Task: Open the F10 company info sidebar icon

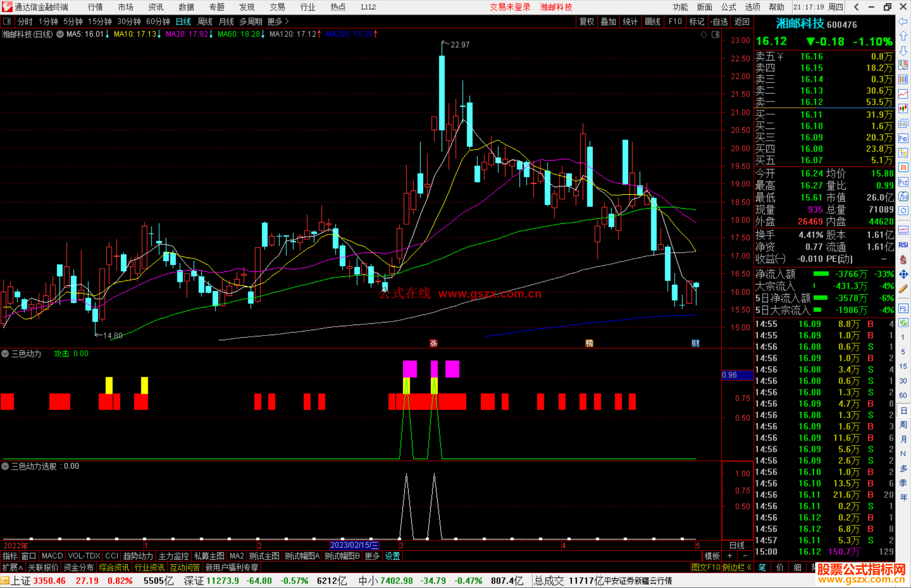Action: 903,138
